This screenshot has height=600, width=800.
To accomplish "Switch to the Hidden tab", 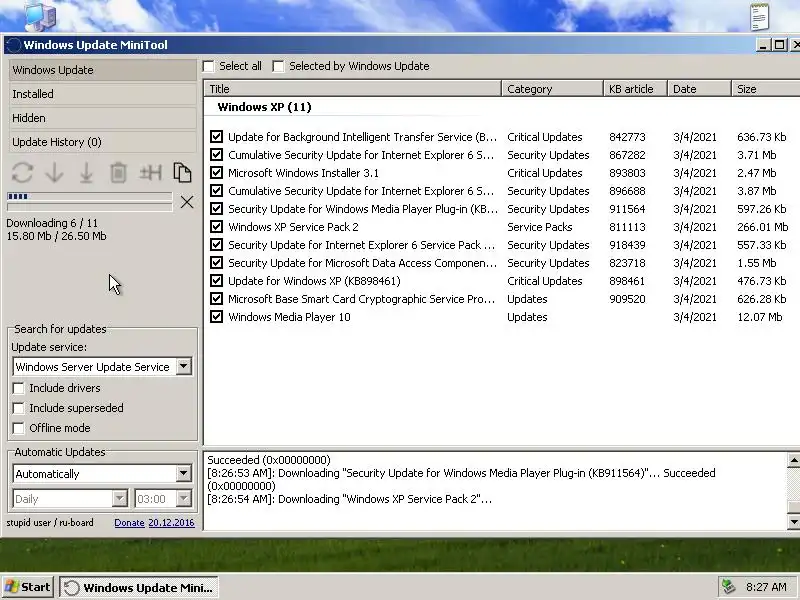I will 102,118.
